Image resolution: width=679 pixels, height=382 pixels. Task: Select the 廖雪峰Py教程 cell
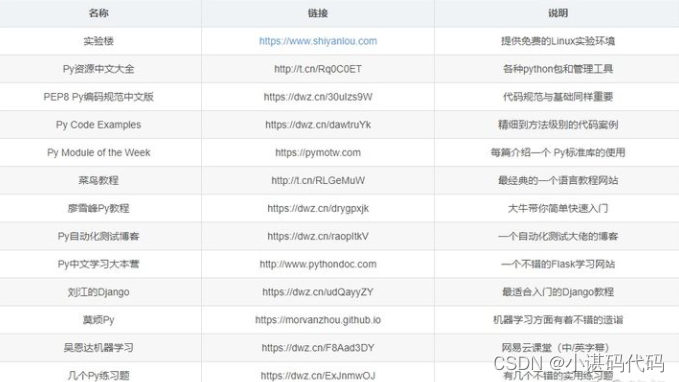[x=99, y=208]
